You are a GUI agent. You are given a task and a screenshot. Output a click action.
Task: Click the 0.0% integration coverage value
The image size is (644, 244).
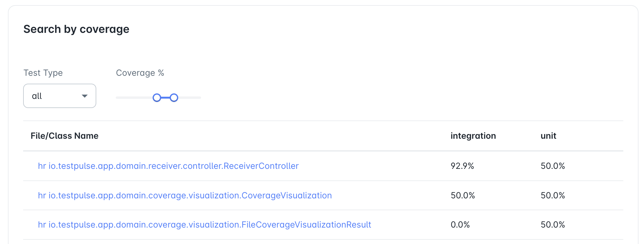[460, 225]
